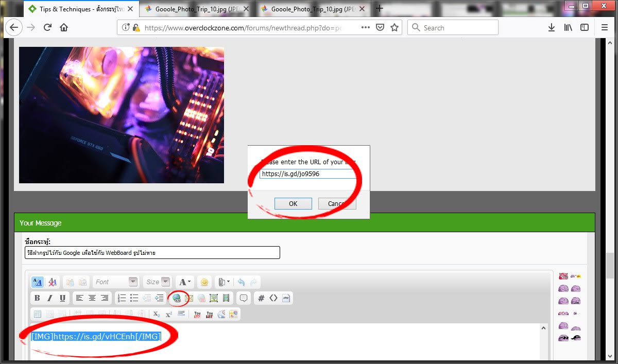Toggle Bold formatting in the editor
618x364 pixels.
coord(37,298)
